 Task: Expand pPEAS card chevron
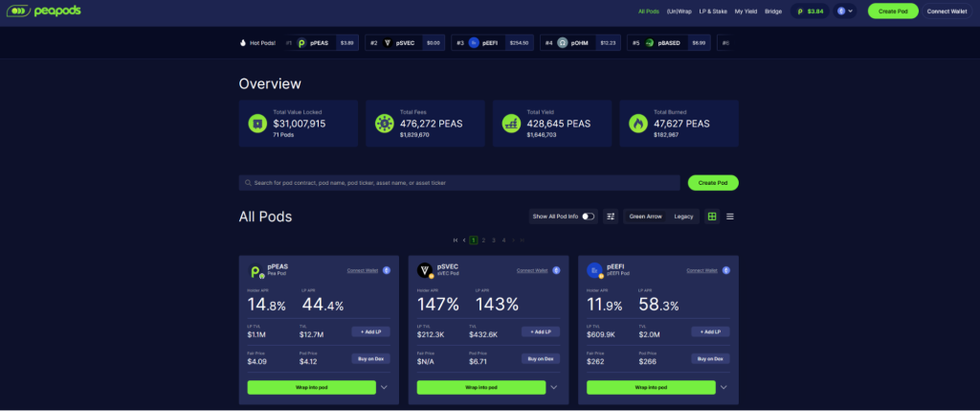(385, 387)
